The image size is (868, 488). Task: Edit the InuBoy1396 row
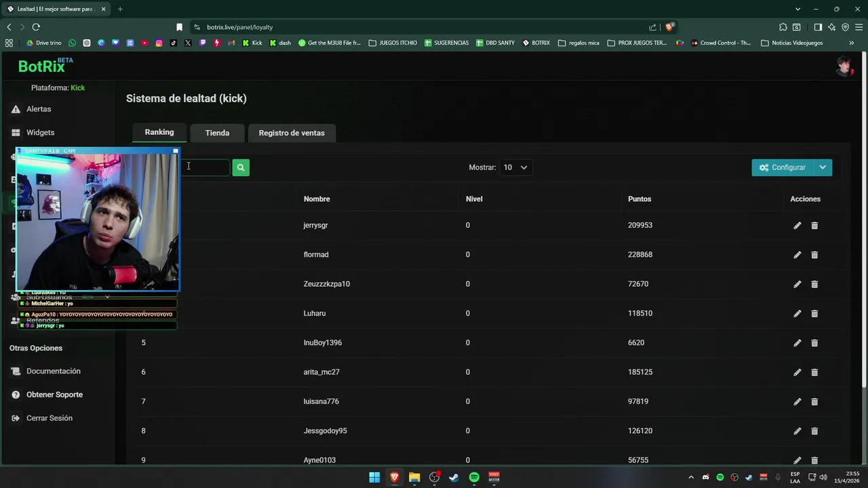click(x=797, y=343)
